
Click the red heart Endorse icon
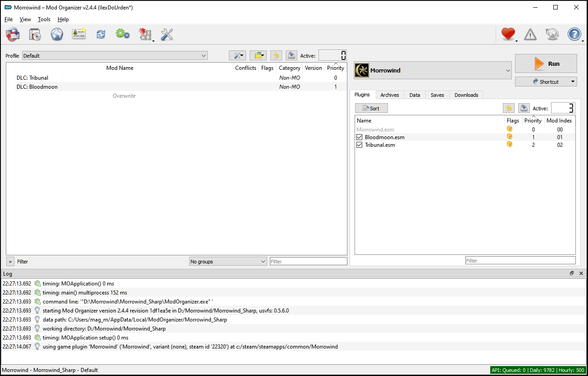508,34
